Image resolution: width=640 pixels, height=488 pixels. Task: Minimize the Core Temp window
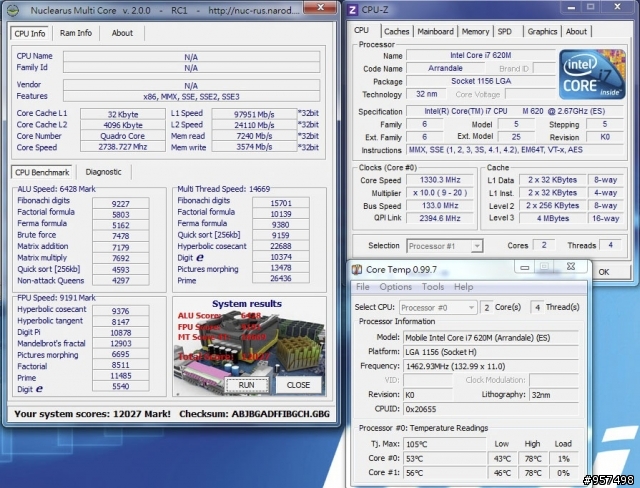(524, 268)
